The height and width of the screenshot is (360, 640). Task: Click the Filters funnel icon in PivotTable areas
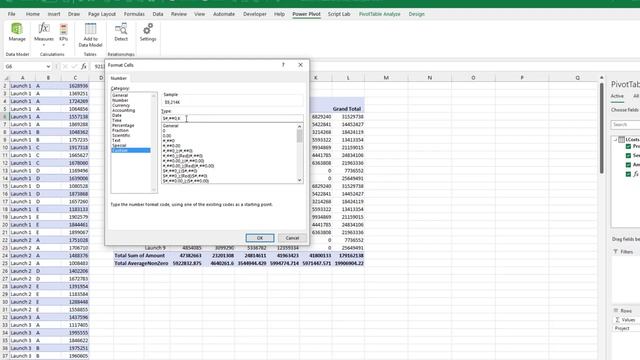[x=616, y=252]
